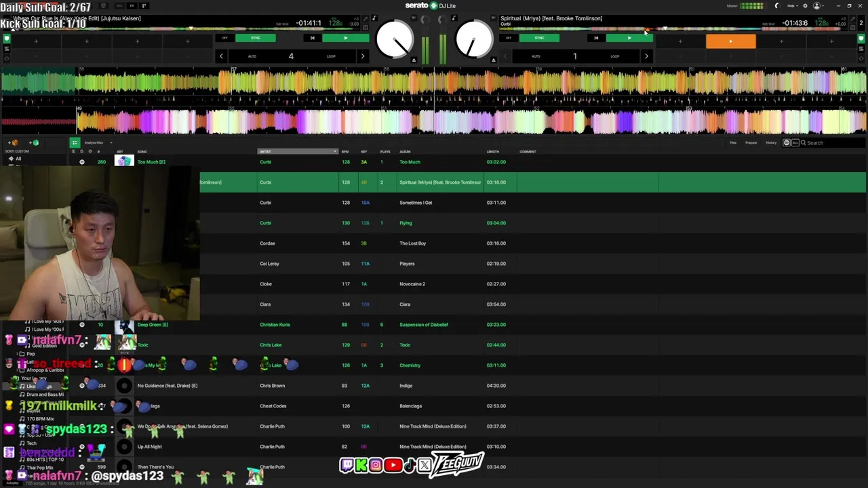Select left deck saved loops mode icon
The image size is (868, 488).
[7, 49]
